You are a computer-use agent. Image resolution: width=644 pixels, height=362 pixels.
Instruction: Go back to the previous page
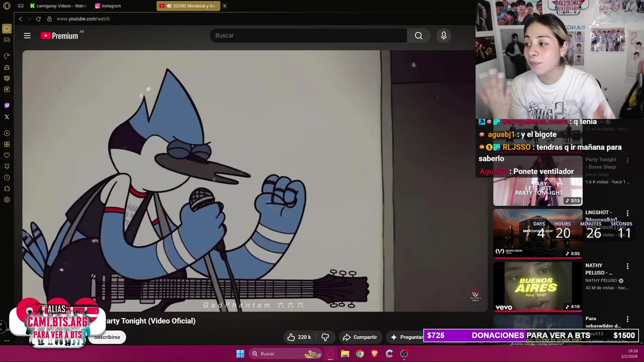20,19
